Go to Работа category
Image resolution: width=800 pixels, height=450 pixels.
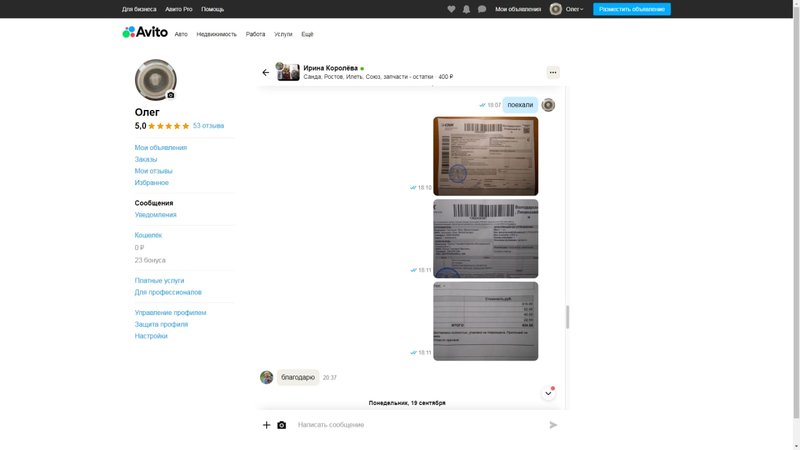(255, 34)
